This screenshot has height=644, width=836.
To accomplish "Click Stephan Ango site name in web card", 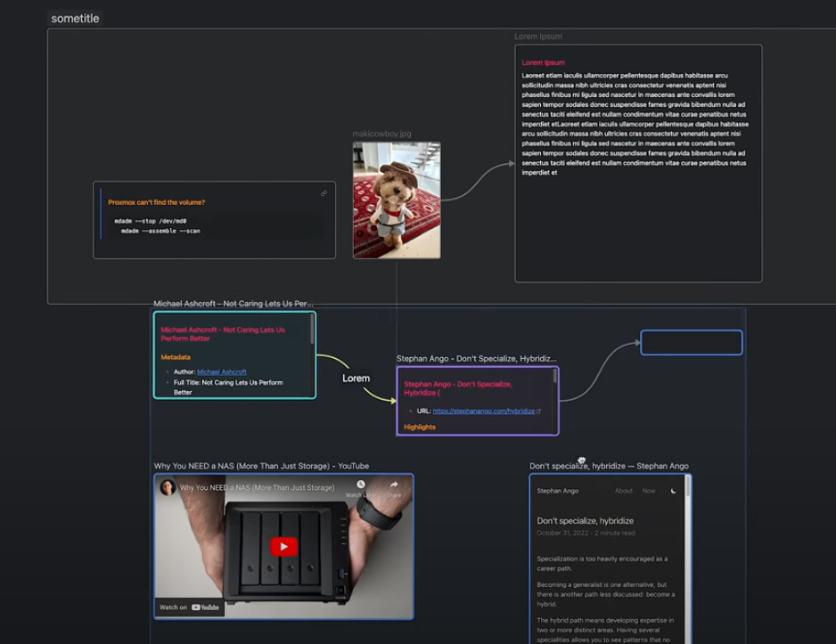I will (x=558, y=491).
